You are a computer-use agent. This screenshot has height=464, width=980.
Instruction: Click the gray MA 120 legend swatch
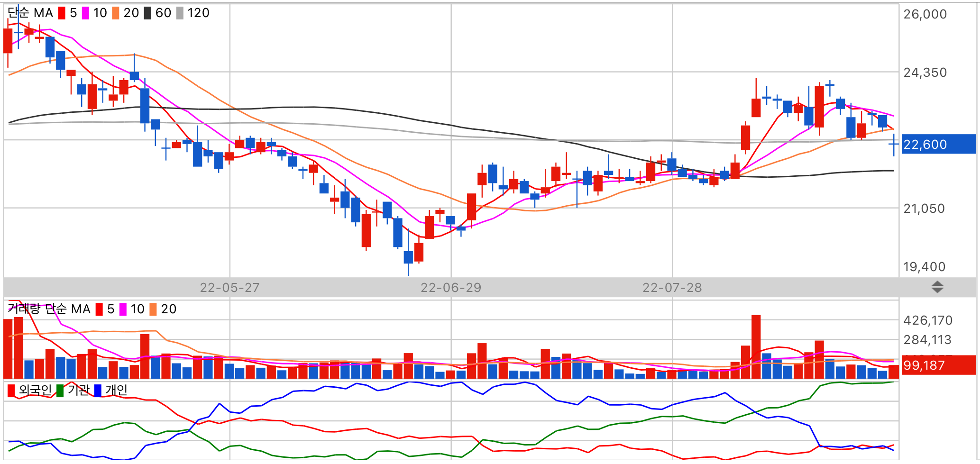[x=180, y=13]
